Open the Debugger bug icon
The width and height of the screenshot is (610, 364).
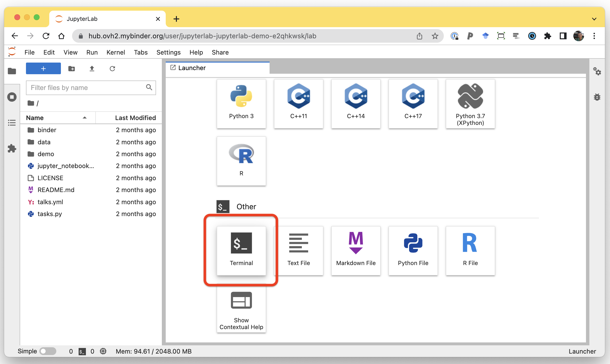tap(597, 97)
